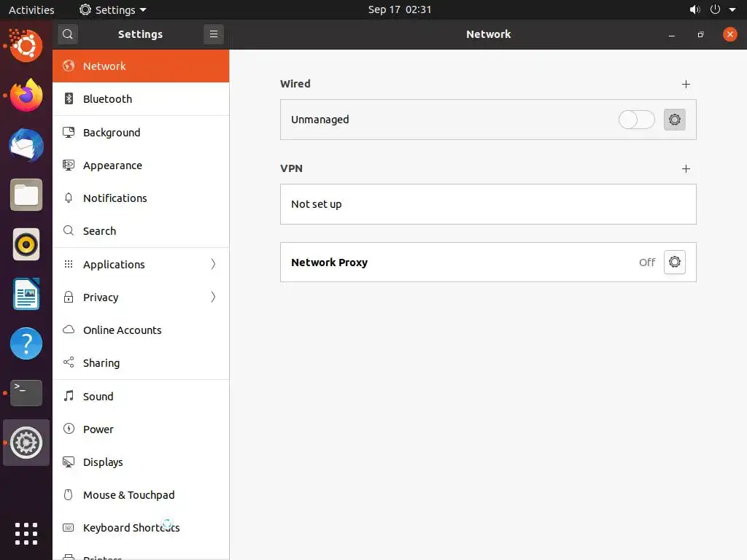Click the 'Off' status of Network Proxy
The height and width of the screenshot is (560, 747).
click(x=647, y=262)
